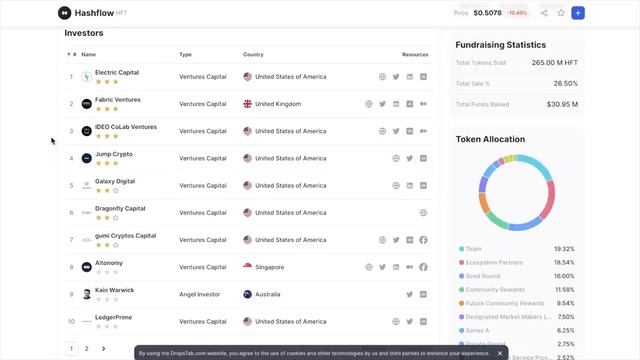Click Kain Warwick's profile photo
Image resolution: width=640 pixels, height=360 pixels.
pyautogui.click(x=87, y=294)
